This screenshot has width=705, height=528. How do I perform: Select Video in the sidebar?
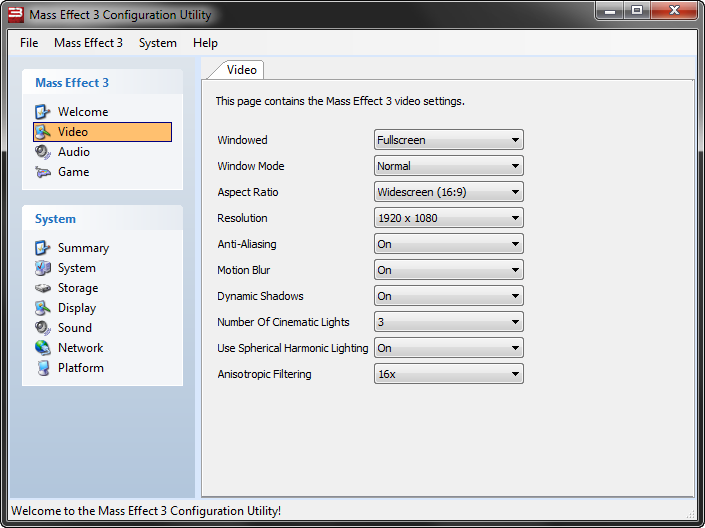click(x=103, y=132)
